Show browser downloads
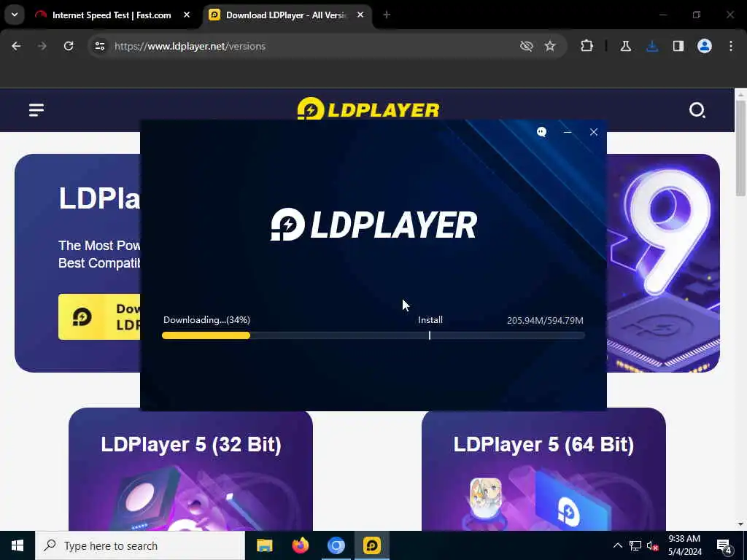The height and width of the screenshot is (560, 747). click(652, 46)
